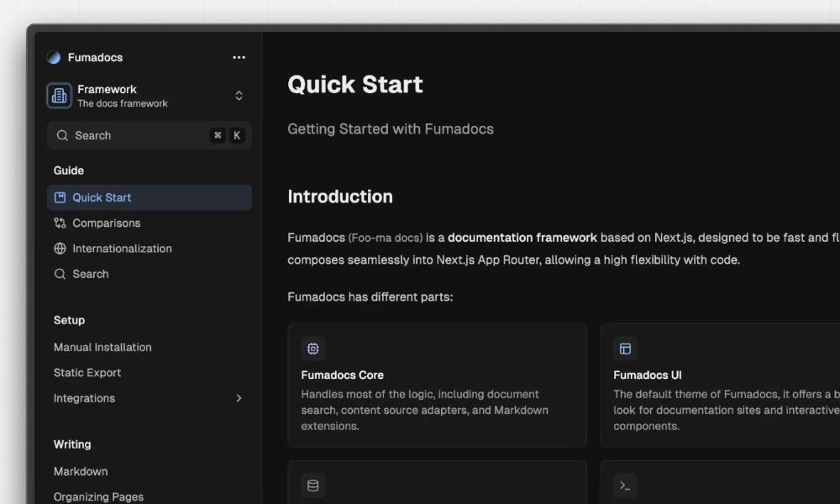Open the Integrations sidebar item
Image resolution: width=840 pixels, height=504 pixels.
point(150,398)
